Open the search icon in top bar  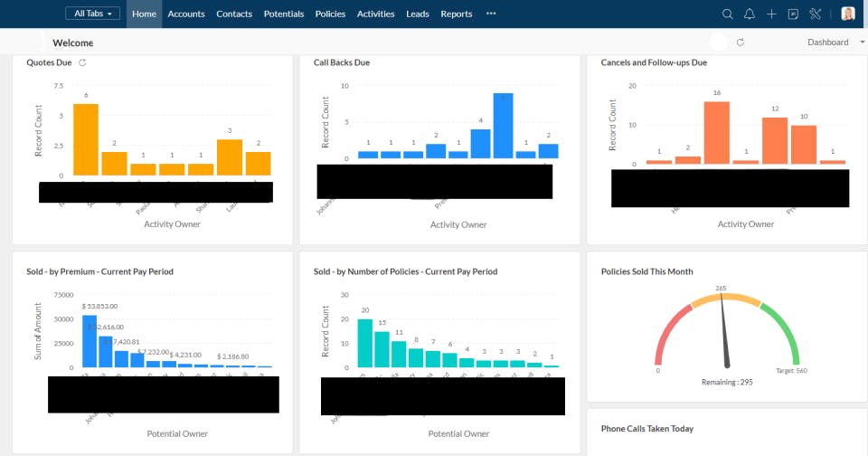point(727,14)
